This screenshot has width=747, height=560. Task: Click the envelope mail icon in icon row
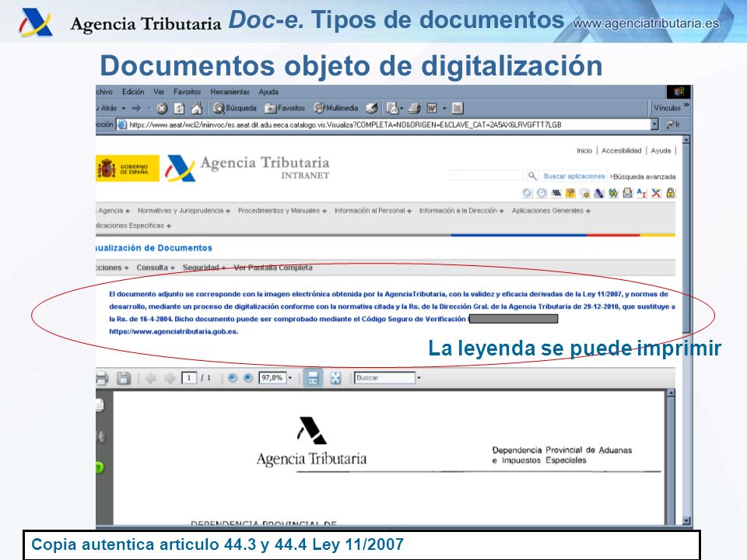pos(627,193)
